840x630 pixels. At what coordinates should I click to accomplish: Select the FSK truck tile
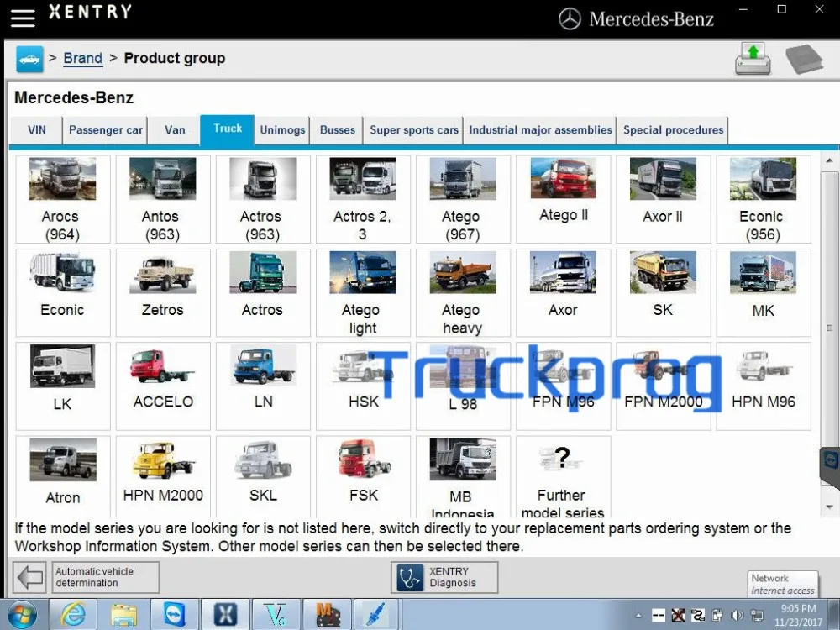363,476
